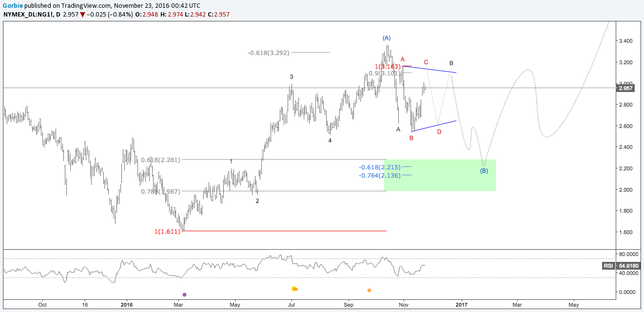The width and height of the screenshot is (644, 312).
Task: Select the wave 3 label above July high
Action: [x=292, y=77]
